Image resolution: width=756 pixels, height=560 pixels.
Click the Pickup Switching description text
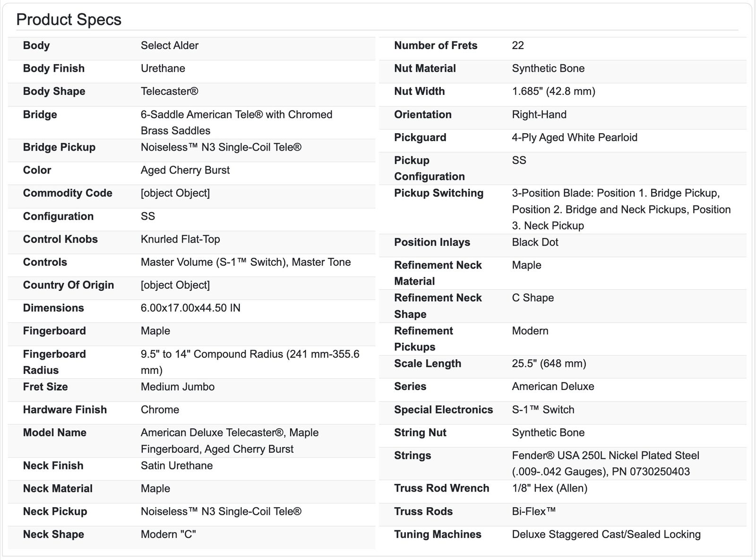click(x=621, y=209)
